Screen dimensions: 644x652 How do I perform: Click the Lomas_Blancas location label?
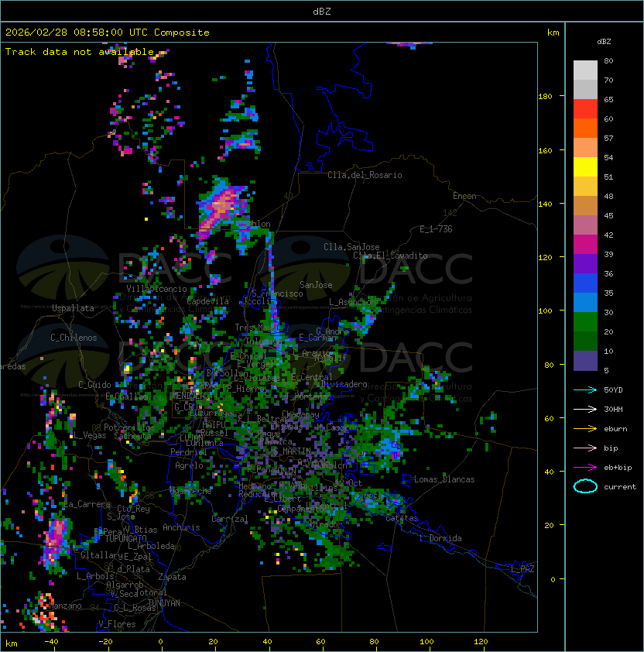click(444, 479)
